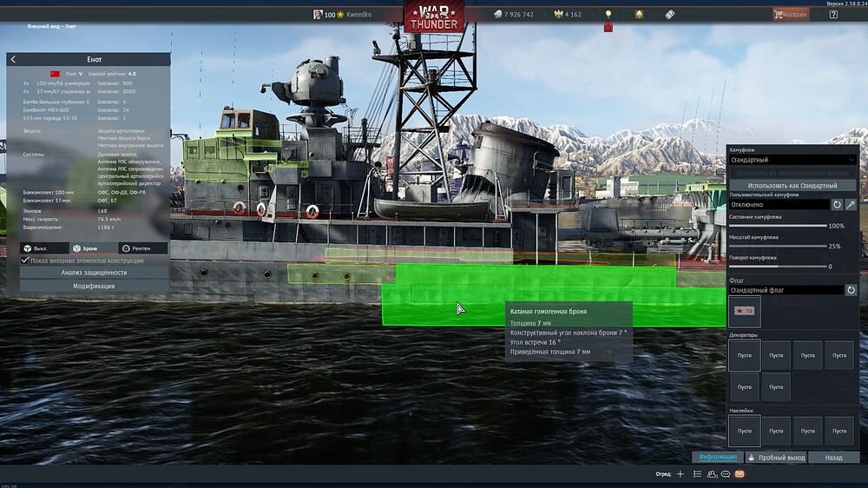Open the Магазин shop
868x488 pixels.
pyautogui.click(x=791, y=15)
